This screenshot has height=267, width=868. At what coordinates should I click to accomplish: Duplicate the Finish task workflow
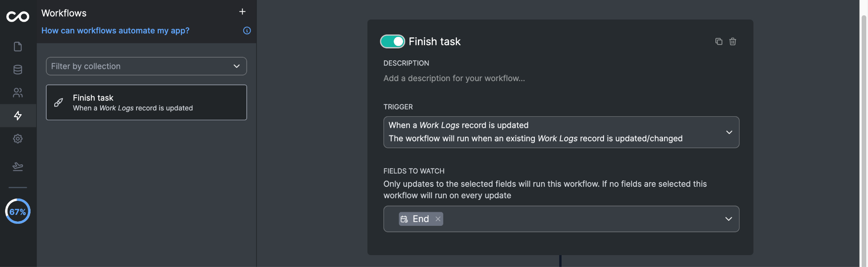(718, 42)
